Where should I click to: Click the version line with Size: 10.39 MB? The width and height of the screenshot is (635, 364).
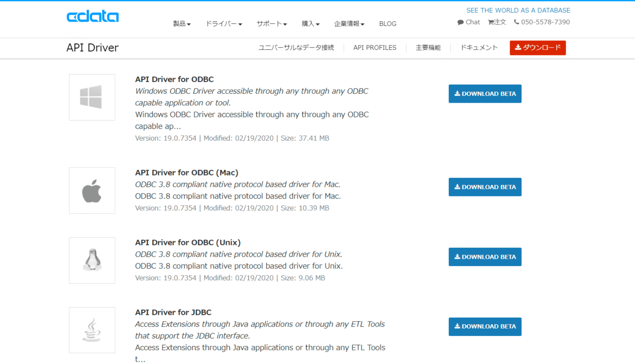(232, 208)
